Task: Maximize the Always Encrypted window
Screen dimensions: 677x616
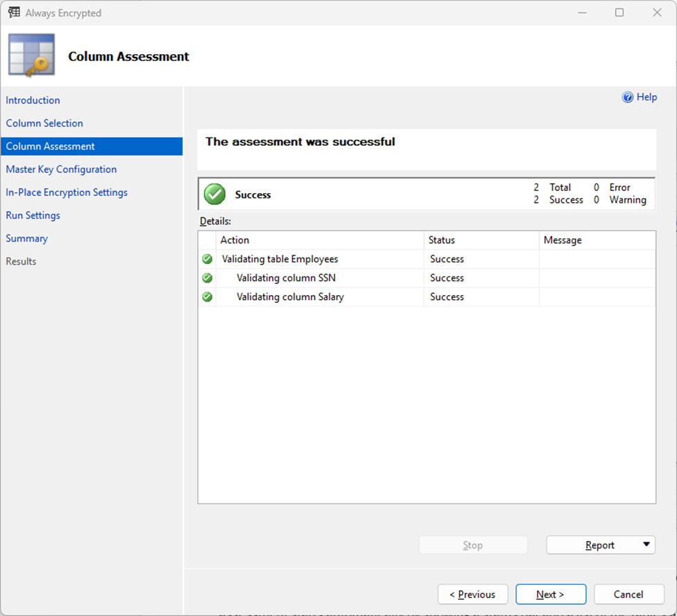Action: coord(619,13)
